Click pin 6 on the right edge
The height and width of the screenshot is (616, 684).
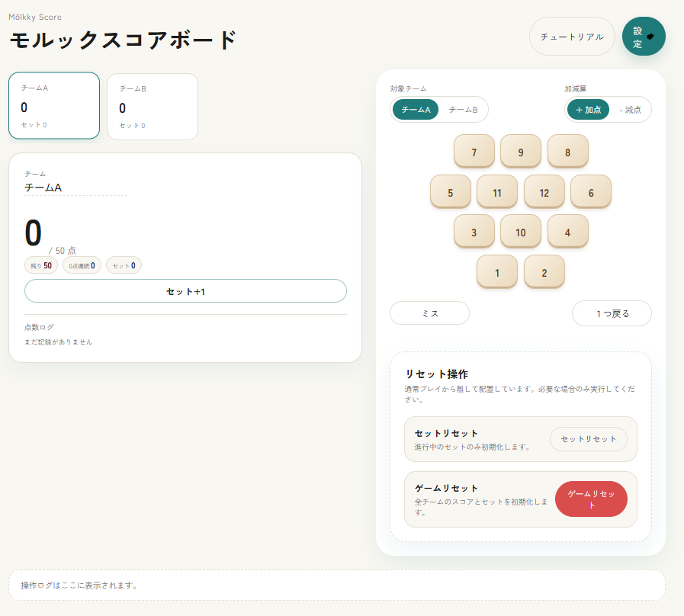click(x=591, y=191)
